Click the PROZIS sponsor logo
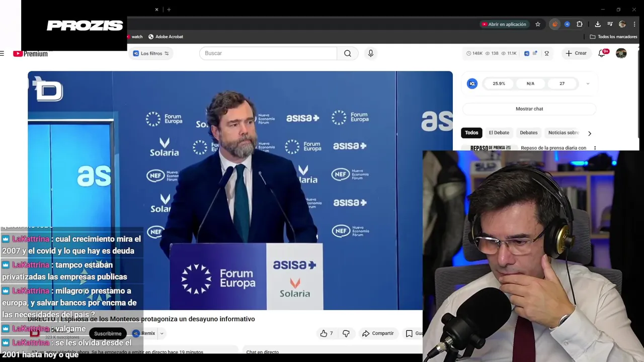The image size is (644, 362). [x=85, y=26]
